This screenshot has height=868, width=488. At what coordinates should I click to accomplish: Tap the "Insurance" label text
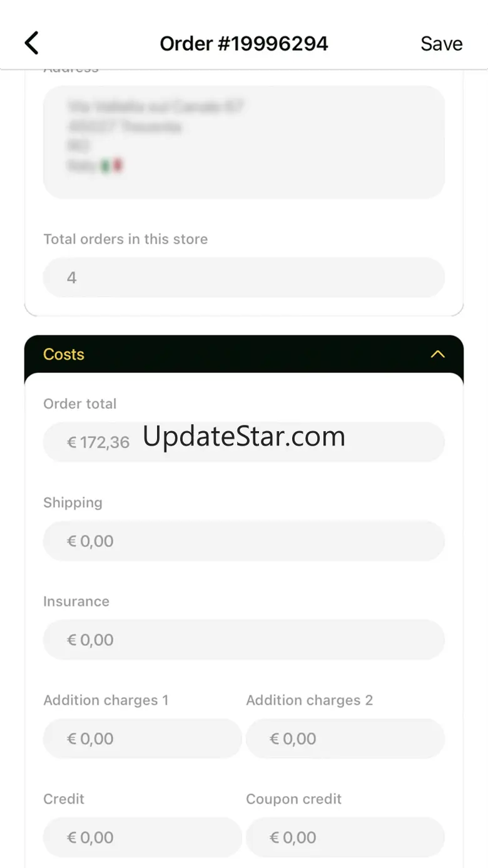[x=76, y=601]
